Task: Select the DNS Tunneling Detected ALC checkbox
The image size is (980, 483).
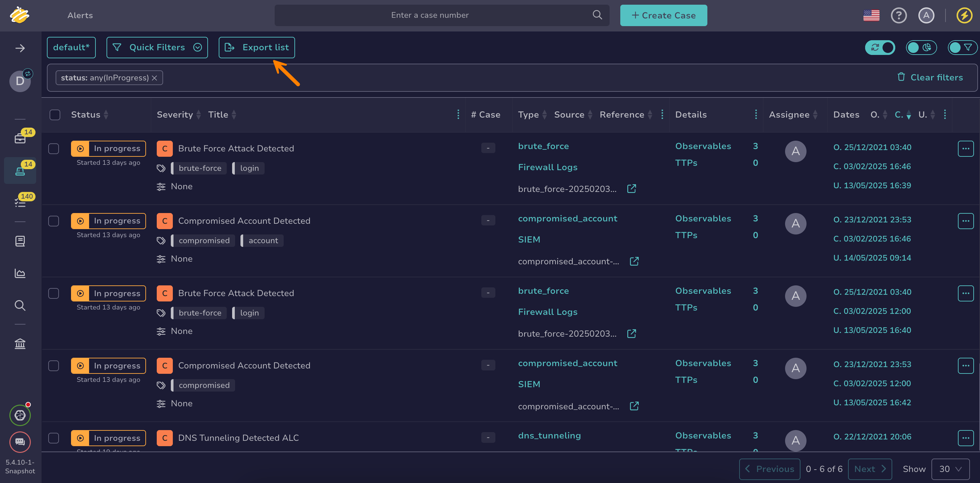Action: (x=54, y=438)
